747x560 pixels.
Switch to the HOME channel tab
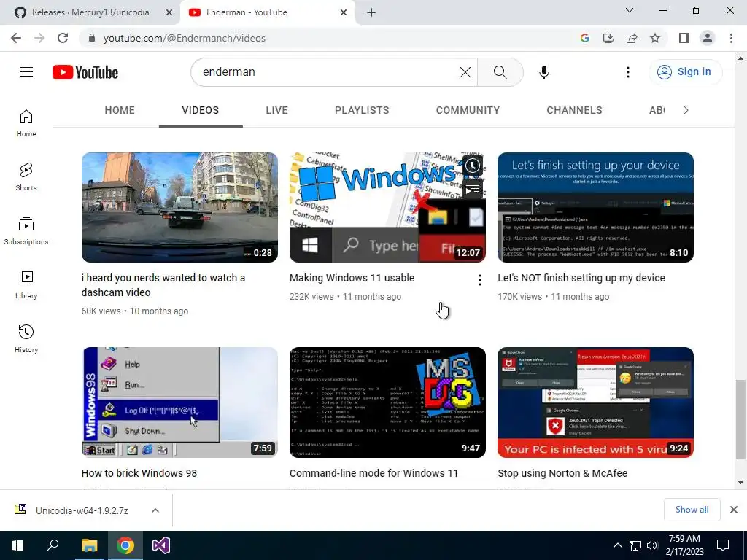click(120, 111)
